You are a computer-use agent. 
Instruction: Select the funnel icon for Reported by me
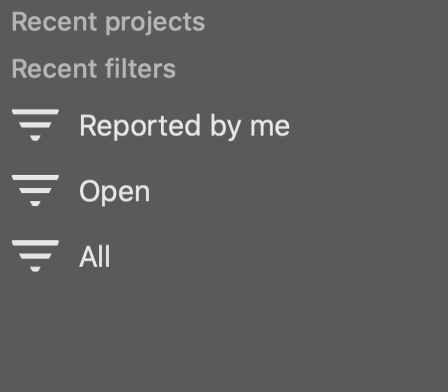(x=35, y=125)
